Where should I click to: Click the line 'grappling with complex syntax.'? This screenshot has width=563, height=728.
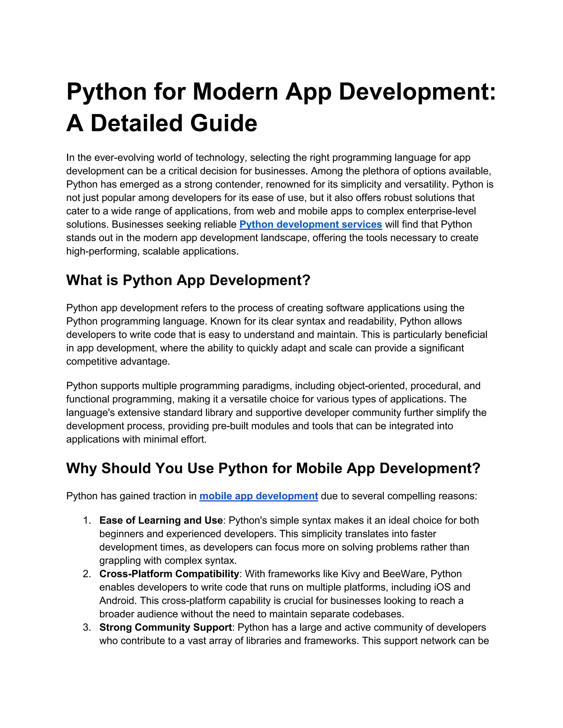pos(168,560)
